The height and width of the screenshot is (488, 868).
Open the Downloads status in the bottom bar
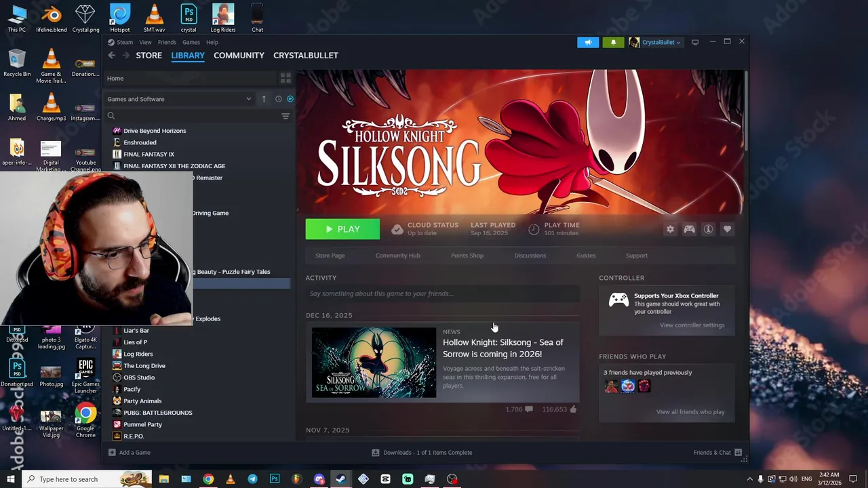click(422, 453)
